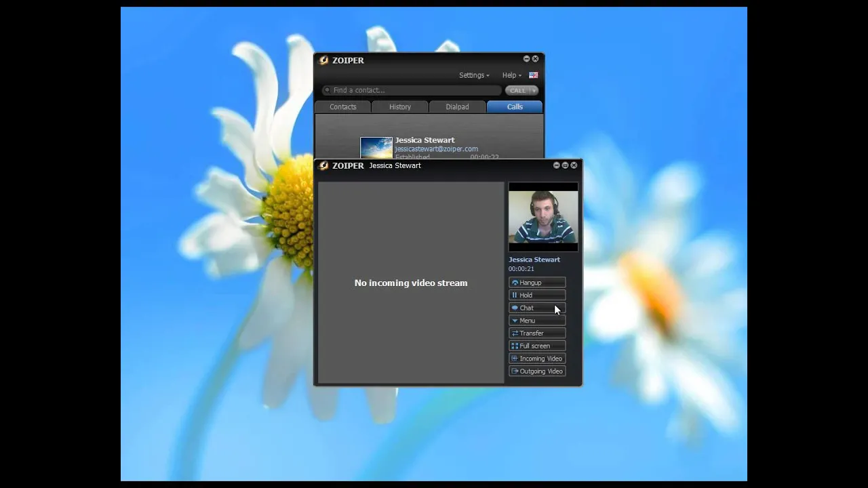Image resolution: width=868 pixels, height=488 pixels.
Task: Close the Zoiper main window
Action: coord(535,59)
